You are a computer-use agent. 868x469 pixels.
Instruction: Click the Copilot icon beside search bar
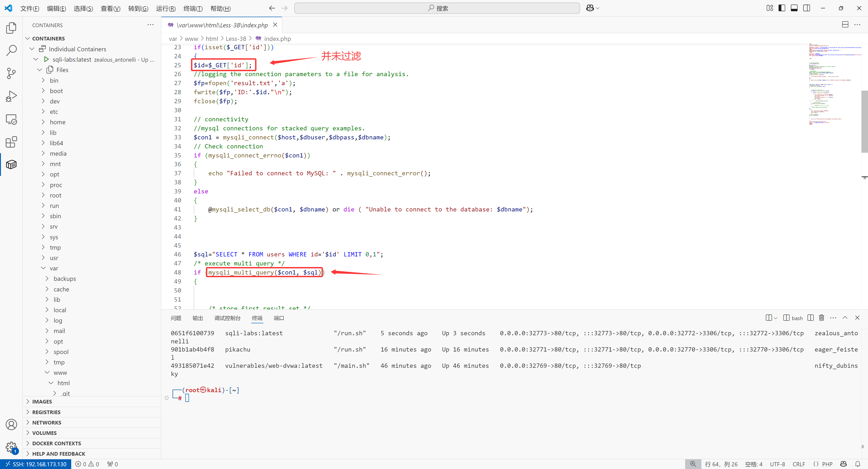tap(590, 8)
